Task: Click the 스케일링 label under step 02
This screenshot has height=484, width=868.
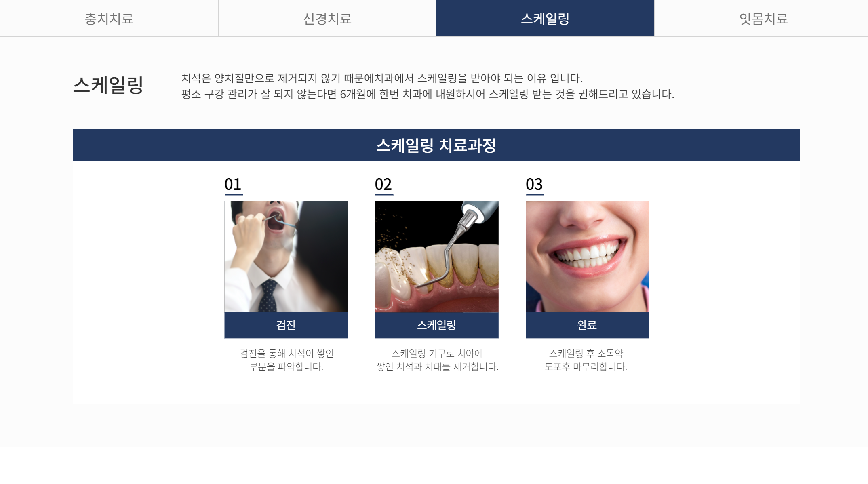Action: (436, 325)
